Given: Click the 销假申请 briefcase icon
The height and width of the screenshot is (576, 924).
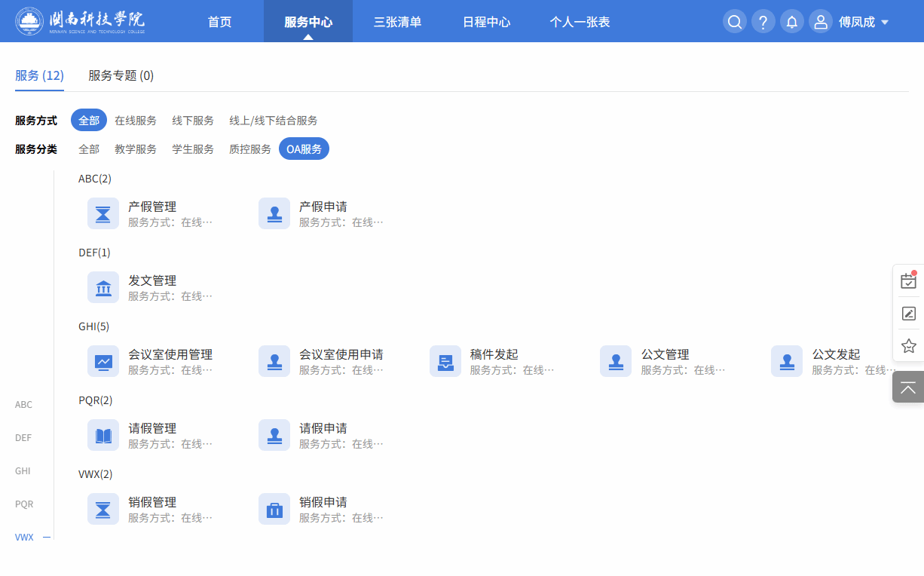Looking at the screenshot, I should point(274,509).
